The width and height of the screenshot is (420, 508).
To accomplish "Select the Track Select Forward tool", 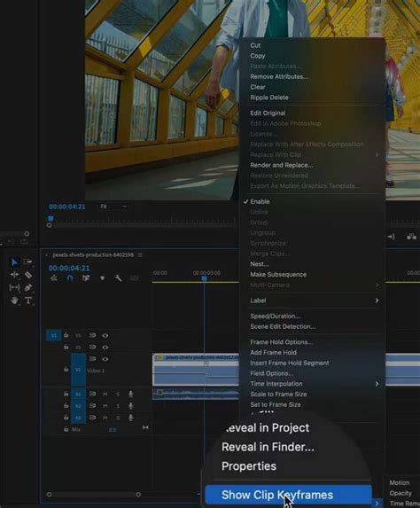I will pos(27,262).
